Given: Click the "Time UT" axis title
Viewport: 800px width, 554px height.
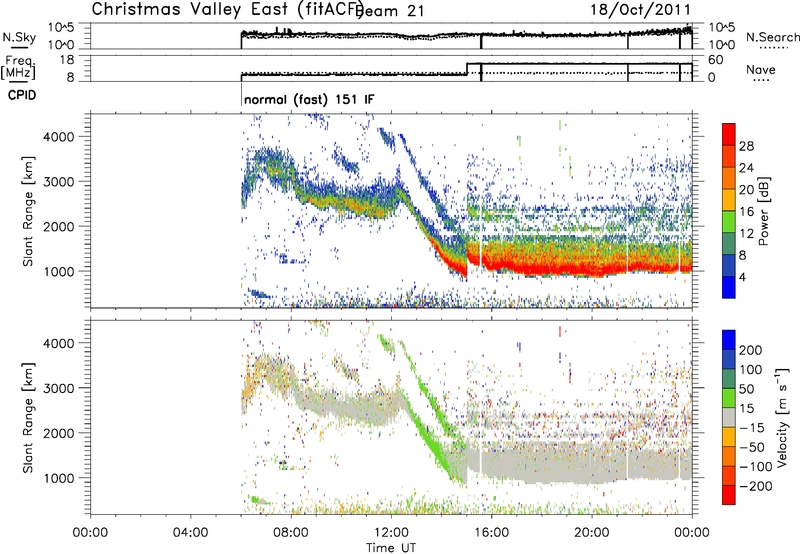Looking at the screenshot, I should click(391, 548).
